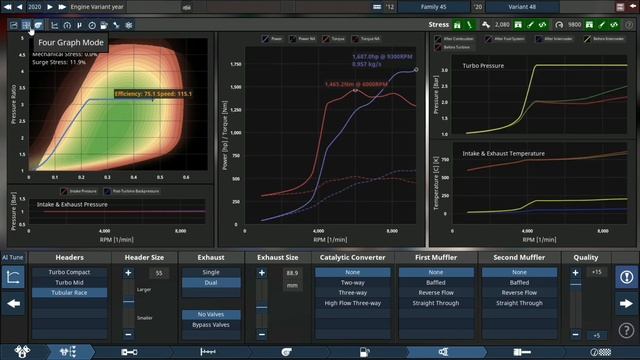640x360 pixels.
Task: Toggle Before Turbine legend entry
Action: point(452,47)
